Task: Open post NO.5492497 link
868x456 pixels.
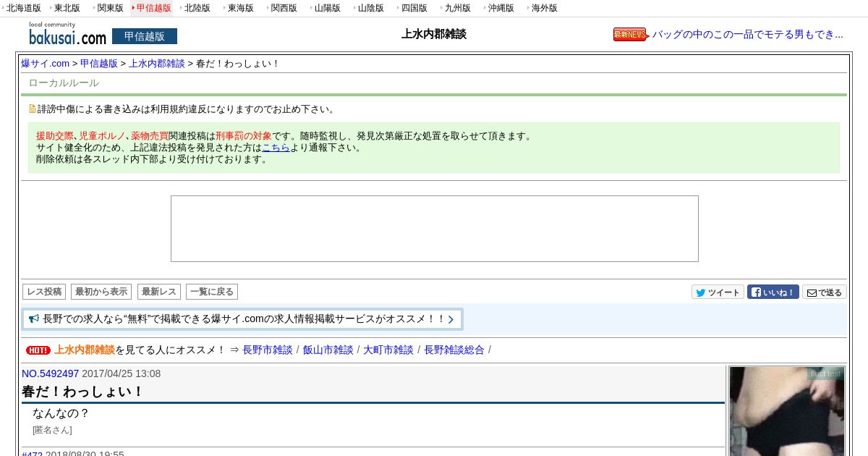Action: (51, 373)
